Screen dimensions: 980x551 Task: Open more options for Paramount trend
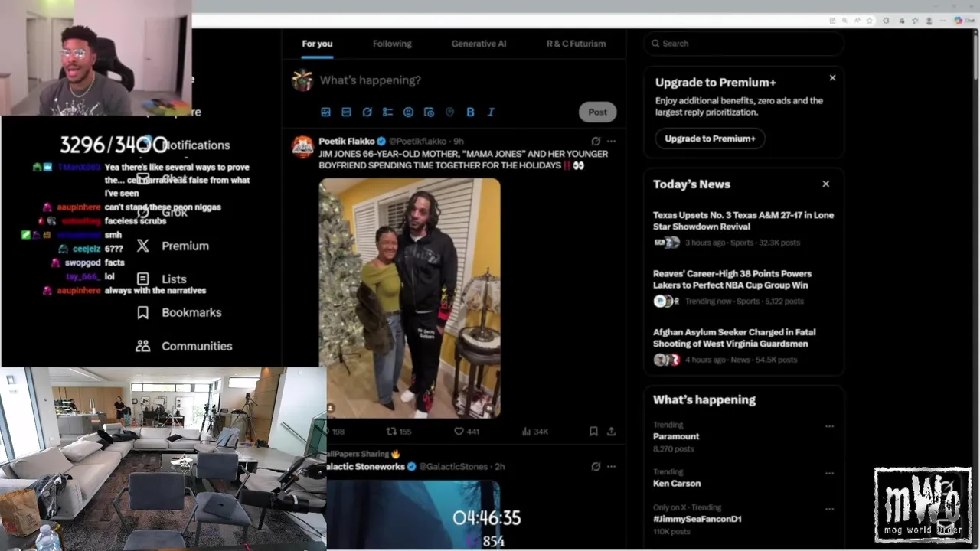point(829,426)
